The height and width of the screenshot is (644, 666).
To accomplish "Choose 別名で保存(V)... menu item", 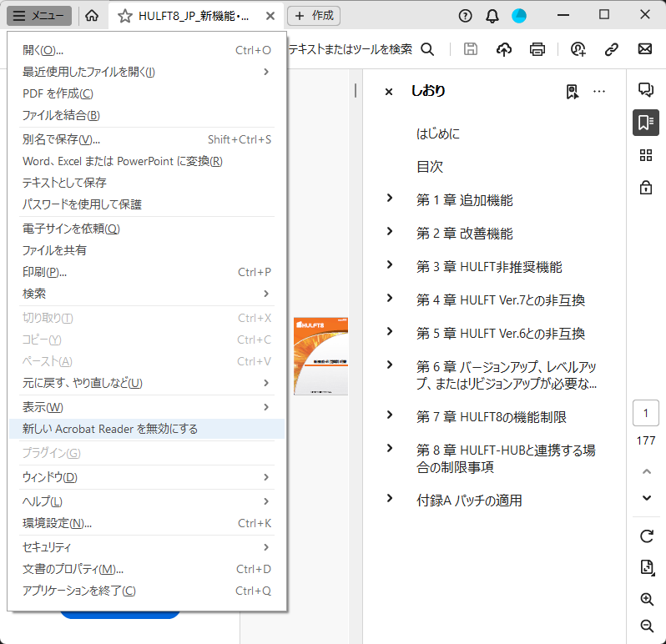I will (x=147, y=139).
